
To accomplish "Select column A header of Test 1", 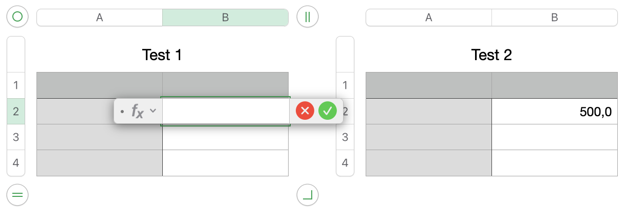I will (x=100, y=17).
